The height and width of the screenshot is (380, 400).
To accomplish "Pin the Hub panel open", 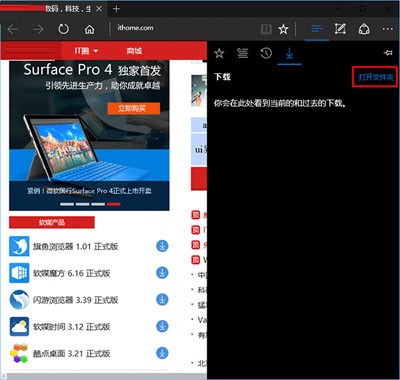I will 388,53.
